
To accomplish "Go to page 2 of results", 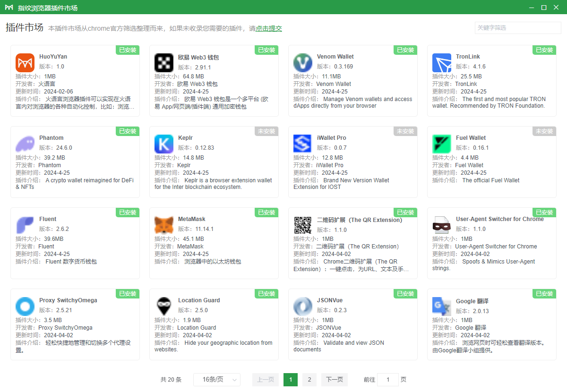I will pyautogui.click(x=309, y=380).
